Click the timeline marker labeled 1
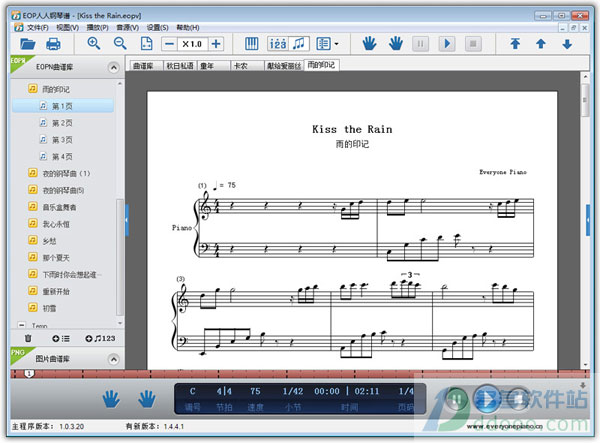This screenshot has width=600, height=443. (x=29, y=373)
